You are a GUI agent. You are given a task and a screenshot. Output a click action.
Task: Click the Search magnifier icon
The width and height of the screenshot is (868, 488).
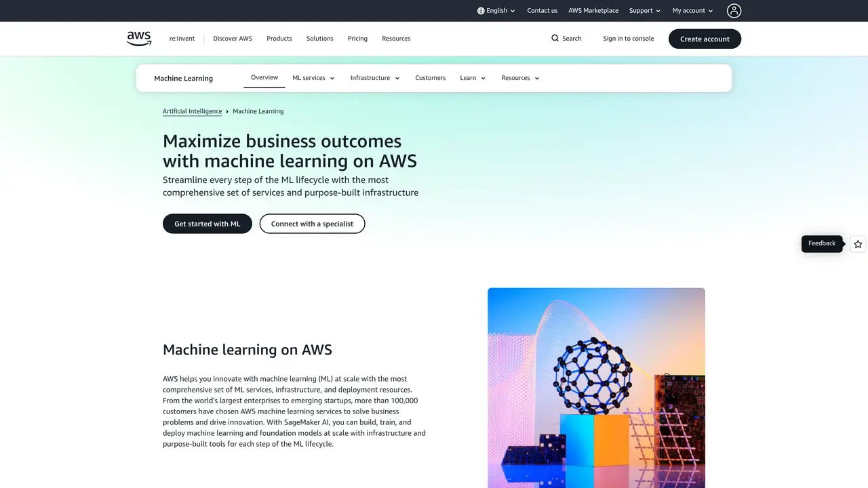tap(555, 39)
